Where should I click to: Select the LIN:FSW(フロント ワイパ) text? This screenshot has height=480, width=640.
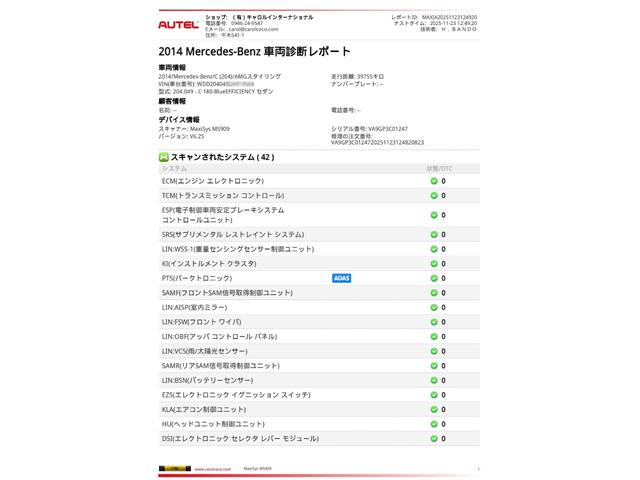(202, 322)
